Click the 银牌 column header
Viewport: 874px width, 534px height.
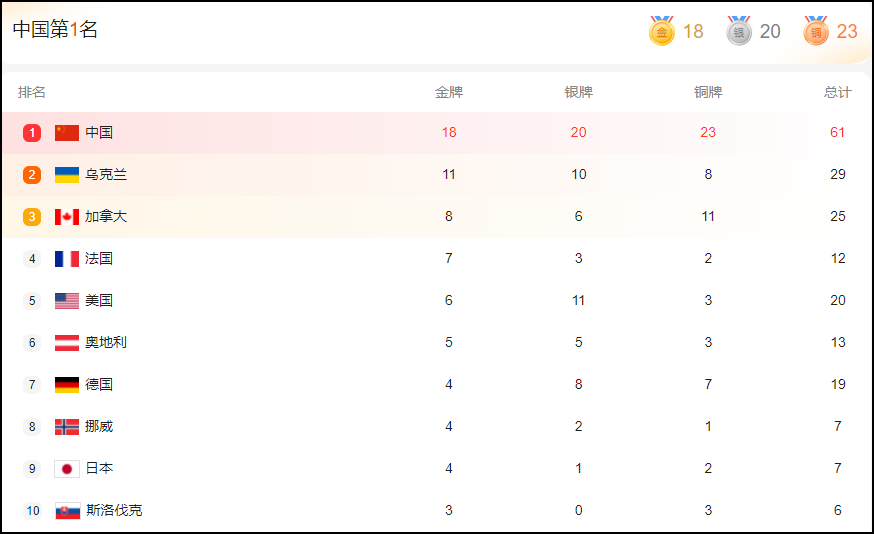coord(578,92)
